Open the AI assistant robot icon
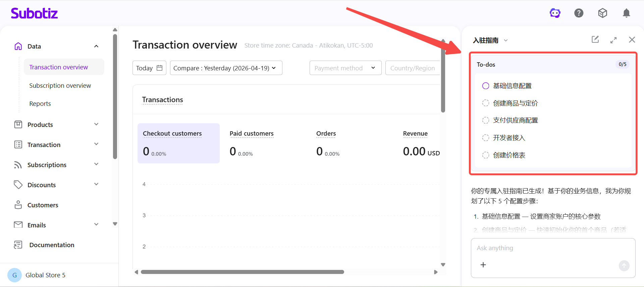Viewport: 644px width, 287px height. [x=555, y=13]
